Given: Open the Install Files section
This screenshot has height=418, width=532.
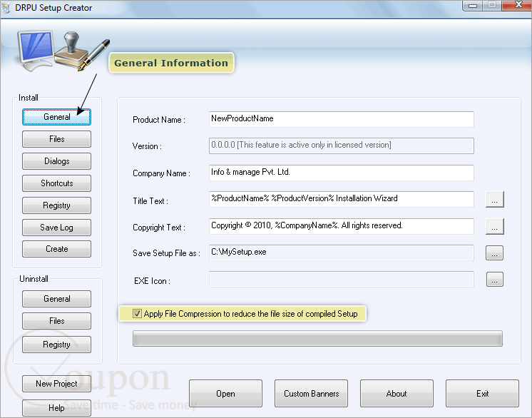Looking at the screenshot, I should click(x=56, y=139).
